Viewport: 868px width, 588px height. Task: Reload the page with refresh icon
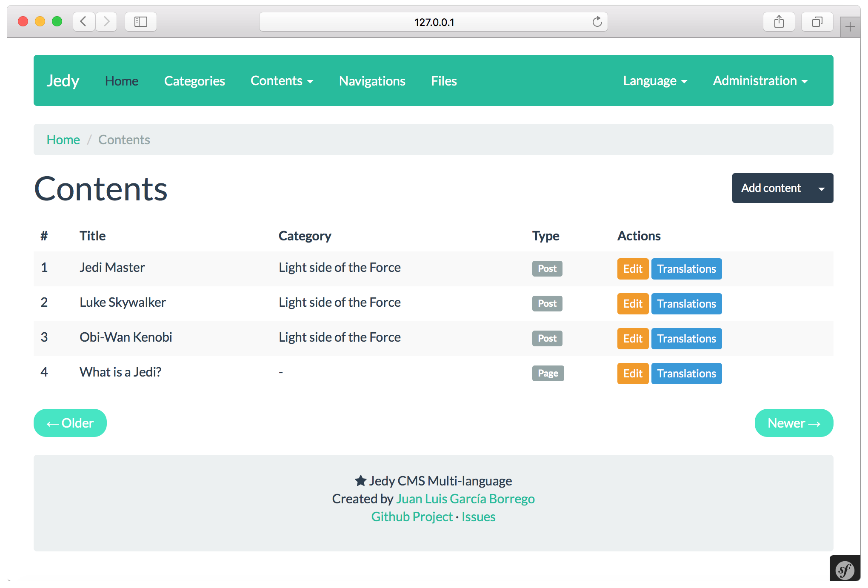pyautogui.click(x=597, y=22)
